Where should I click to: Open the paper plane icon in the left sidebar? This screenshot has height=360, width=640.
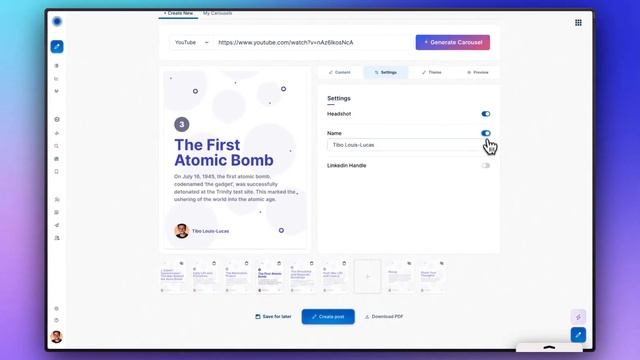click(57, 225)
